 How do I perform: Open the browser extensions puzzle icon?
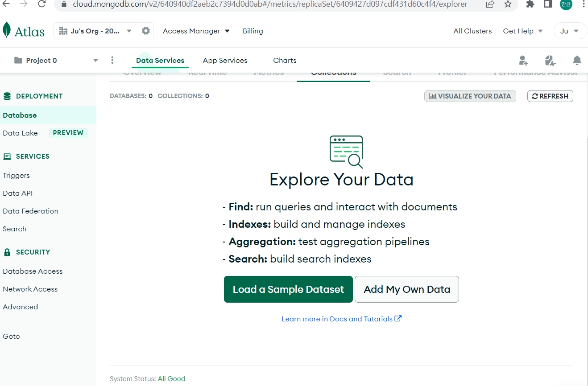(x=530, y=4)
